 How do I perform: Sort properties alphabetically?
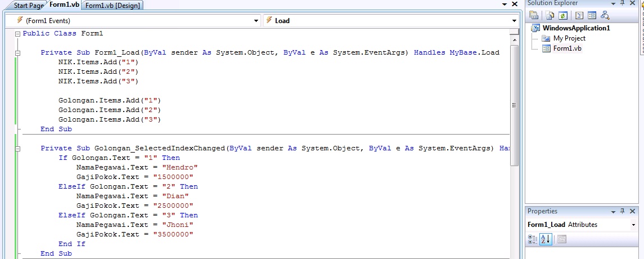pyautogui.click(x=546, y=239)
